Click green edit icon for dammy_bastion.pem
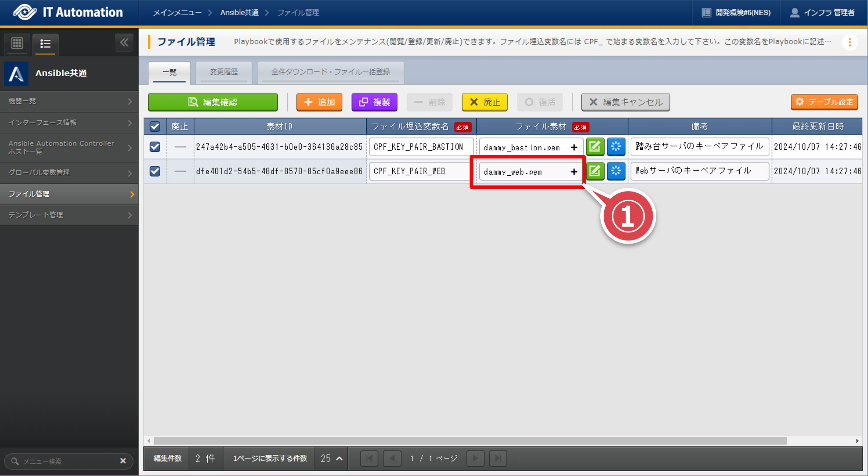The width and height of the screenshot is (868, 476). click(x=595, y=147)
